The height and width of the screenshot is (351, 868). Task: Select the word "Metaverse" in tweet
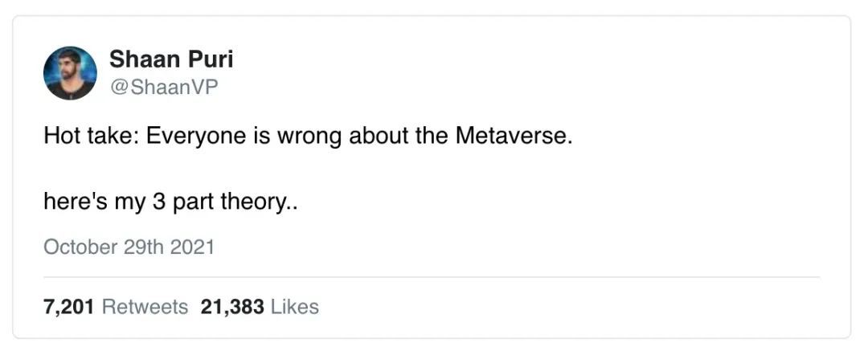tap(513, 136)
